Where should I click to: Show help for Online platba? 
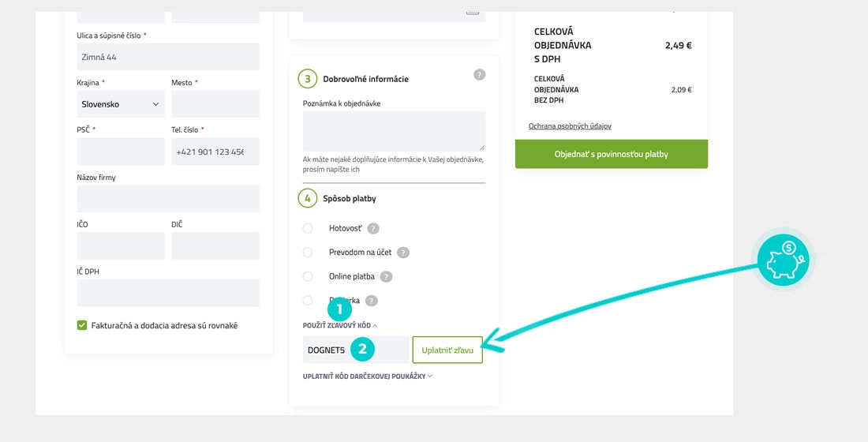(x=386, y=277)
